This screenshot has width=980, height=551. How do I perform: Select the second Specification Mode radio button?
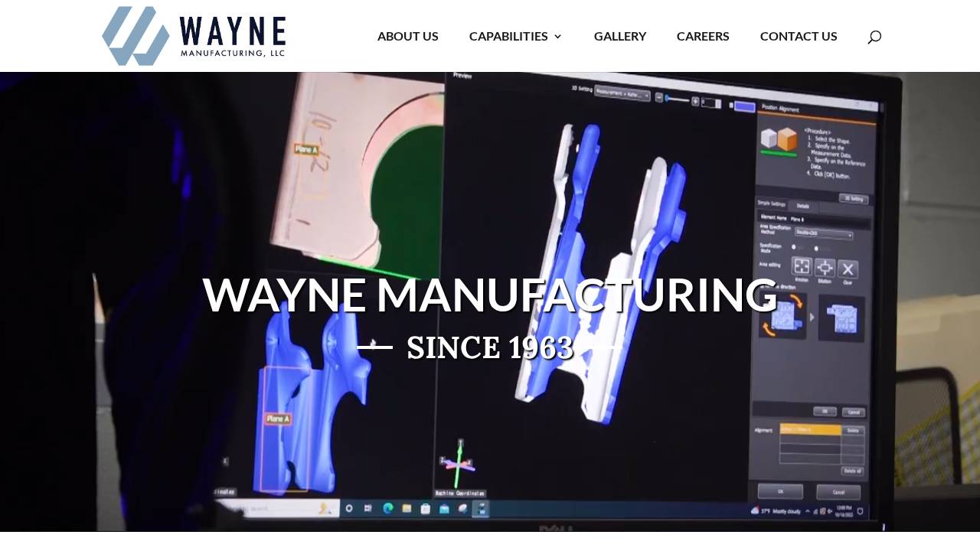[x=816, y=249]
